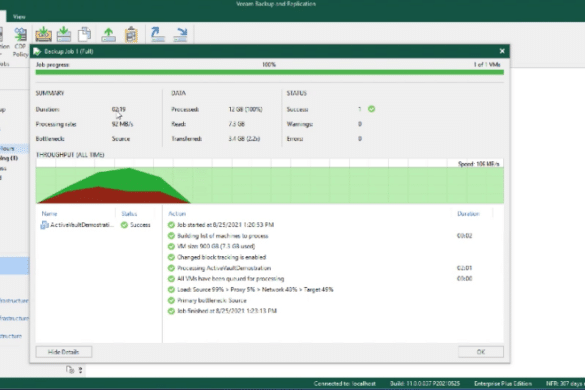Click check icon beside 'Changed block tracking'
The height and width of the screenshot is (390, 585).
pyautogui.click(x=171, y=257)
